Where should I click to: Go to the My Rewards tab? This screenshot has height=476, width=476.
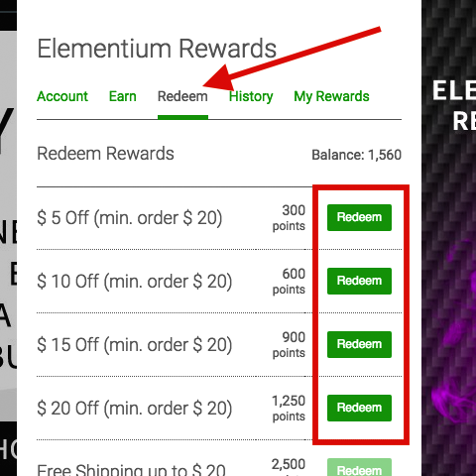331,96
